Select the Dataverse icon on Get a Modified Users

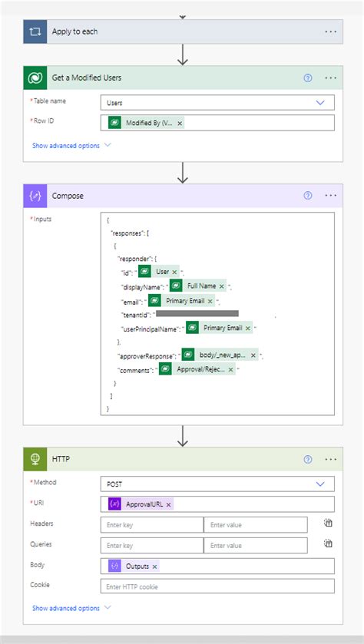point(35,78)
